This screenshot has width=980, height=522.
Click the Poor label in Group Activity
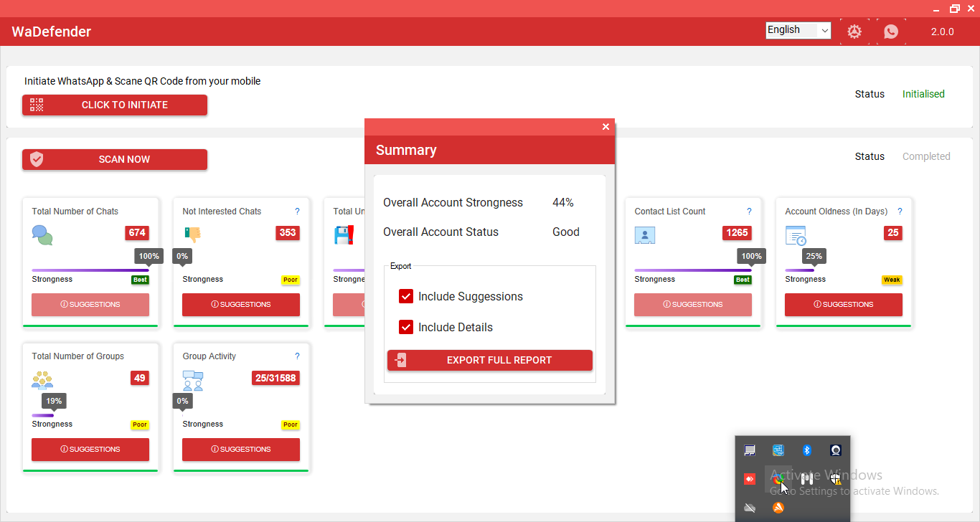[x=291, y=425]
